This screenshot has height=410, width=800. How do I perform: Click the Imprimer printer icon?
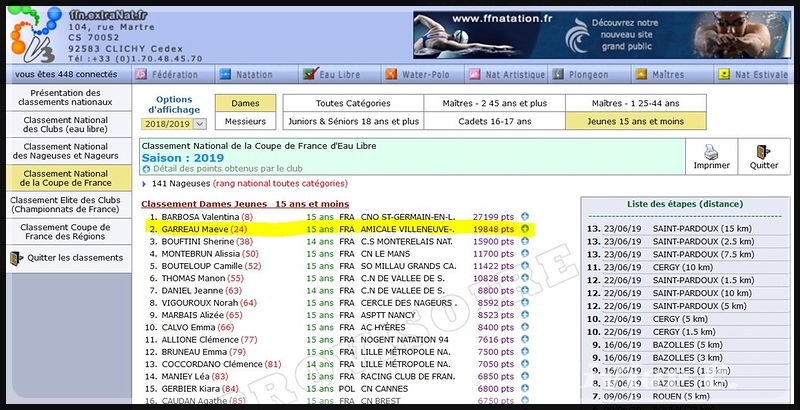pos(710,151)
